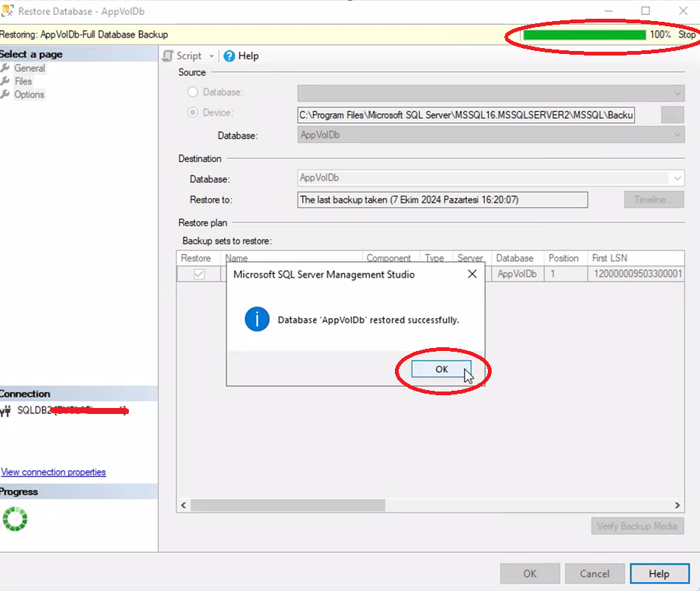Expand the Script dropdown arrow
This screenshot has width=700, height=591.
click(x=211, y=56)
